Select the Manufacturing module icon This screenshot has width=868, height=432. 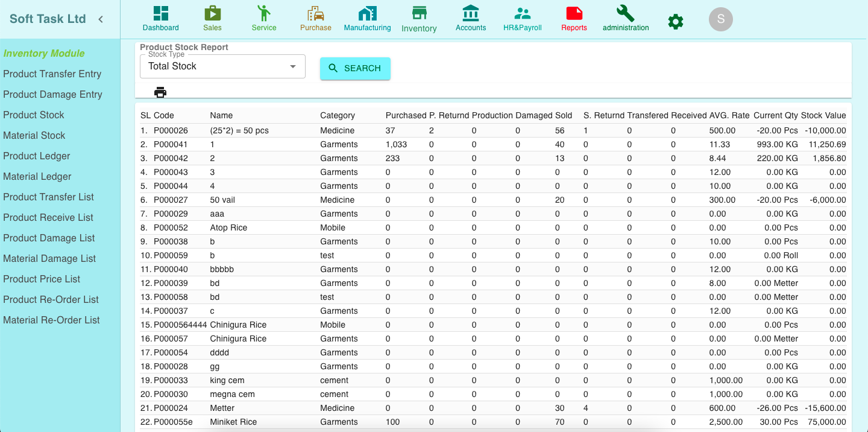click(368, 18)
